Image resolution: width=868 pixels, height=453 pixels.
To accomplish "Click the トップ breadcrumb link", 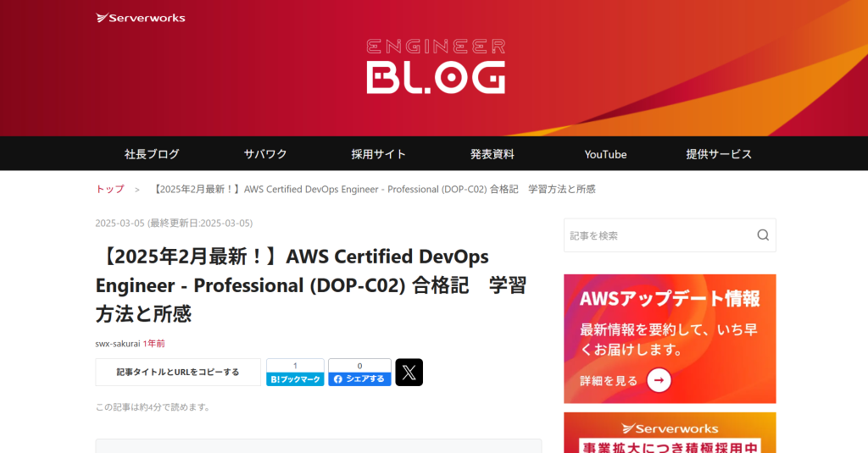I will [x=109, y=189].
